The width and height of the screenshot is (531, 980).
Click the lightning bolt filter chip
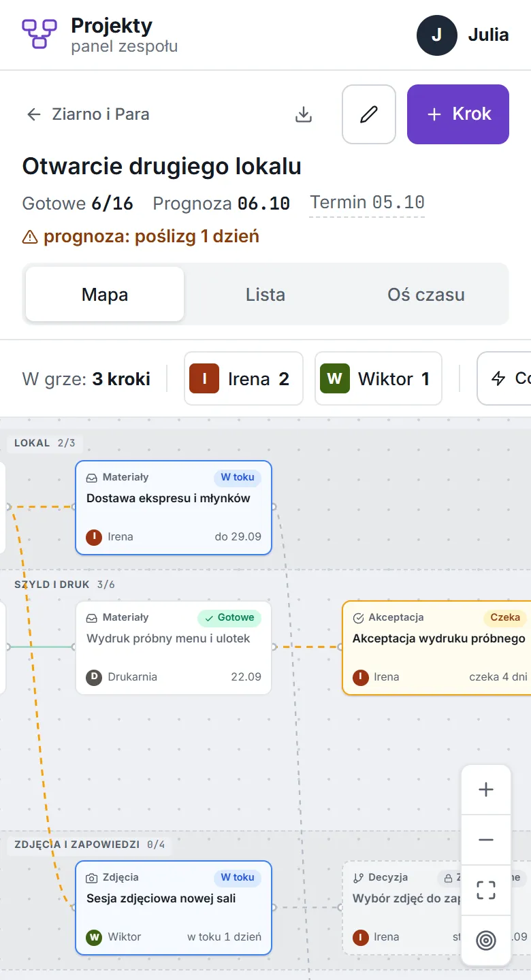click(x=504, y=378)
